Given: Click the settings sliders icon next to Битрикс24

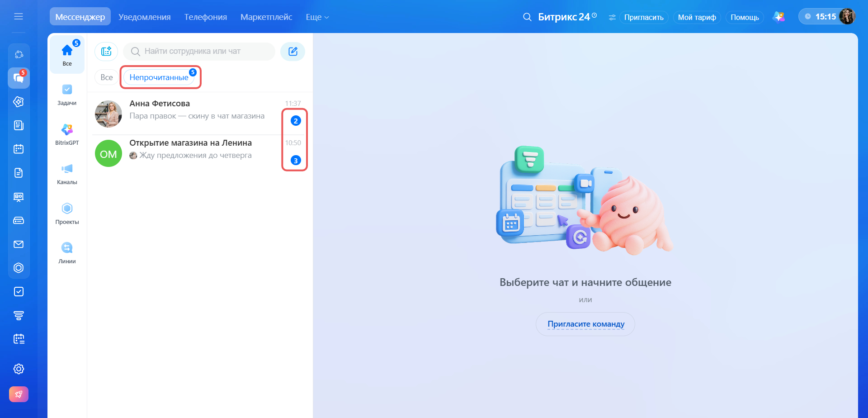Looking at the screenshot, I should click(612, 17).
